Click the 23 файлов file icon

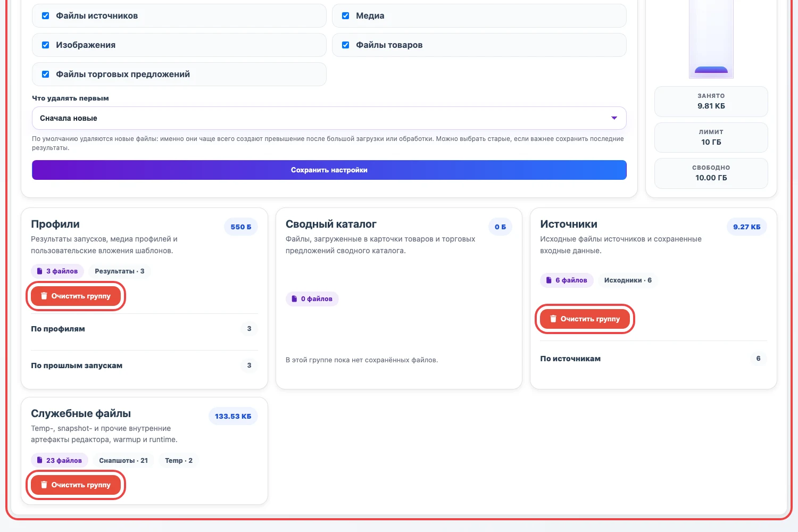click(39, 460)
